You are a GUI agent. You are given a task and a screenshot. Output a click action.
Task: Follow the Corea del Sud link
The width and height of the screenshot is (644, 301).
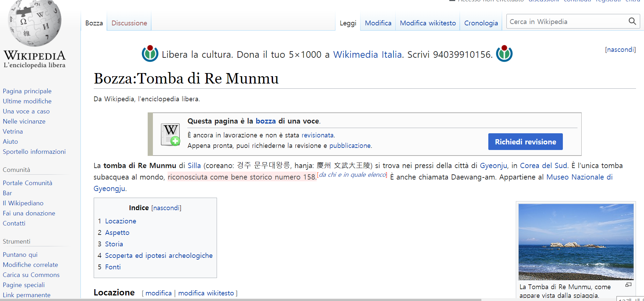pos(544,166)
